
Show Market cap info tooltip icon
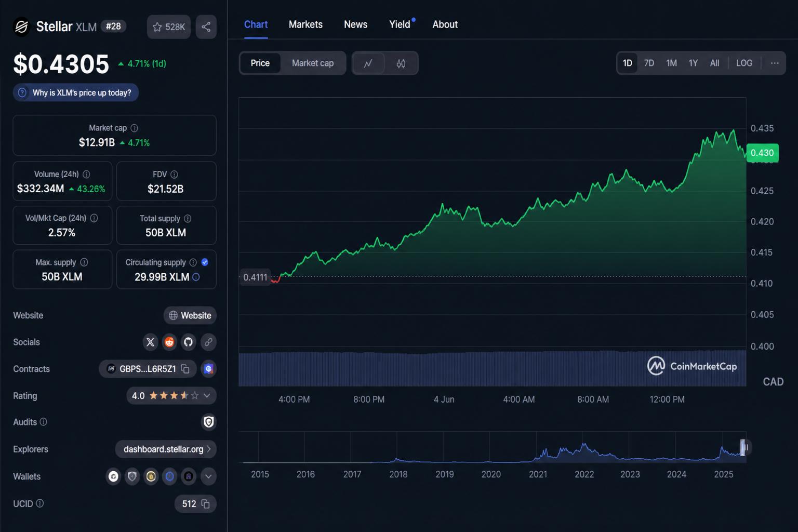[134, 128]
